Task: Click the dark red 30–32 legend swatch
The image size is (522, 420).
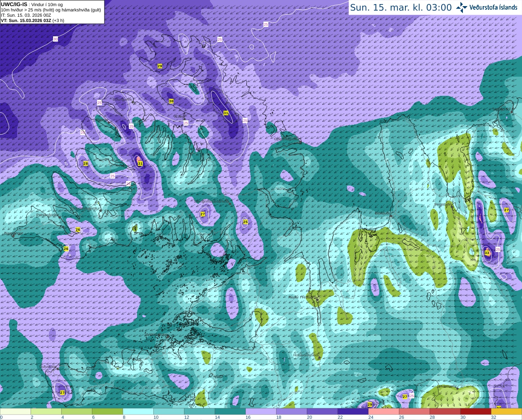Action: coord(476,411)
